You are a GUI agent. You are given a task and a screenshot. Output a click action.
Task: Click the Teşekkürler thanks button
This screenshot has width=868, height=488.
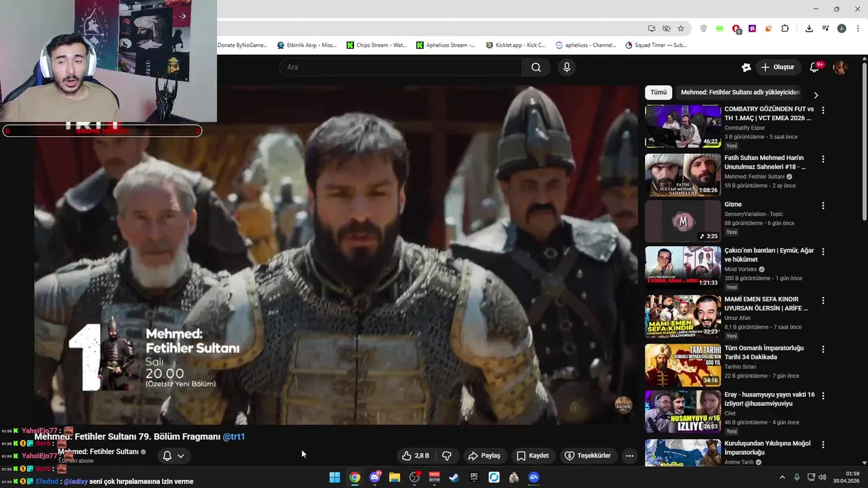point(588,455)
